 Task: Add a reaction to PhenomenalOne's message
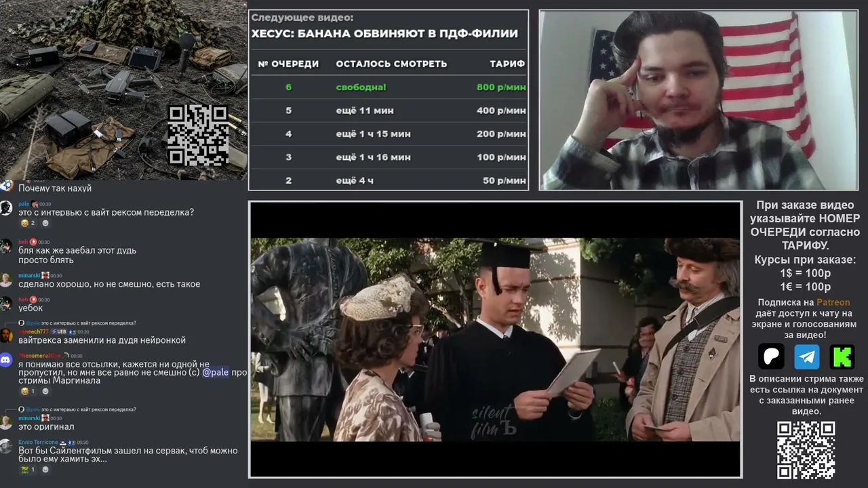click(x=45, y=391)
